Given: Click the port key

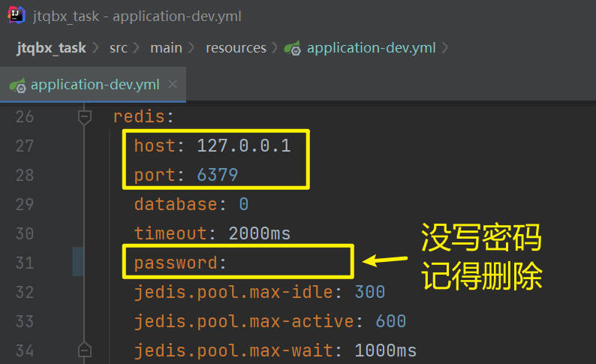Looking at the screenshot, I should coord(155,175).
